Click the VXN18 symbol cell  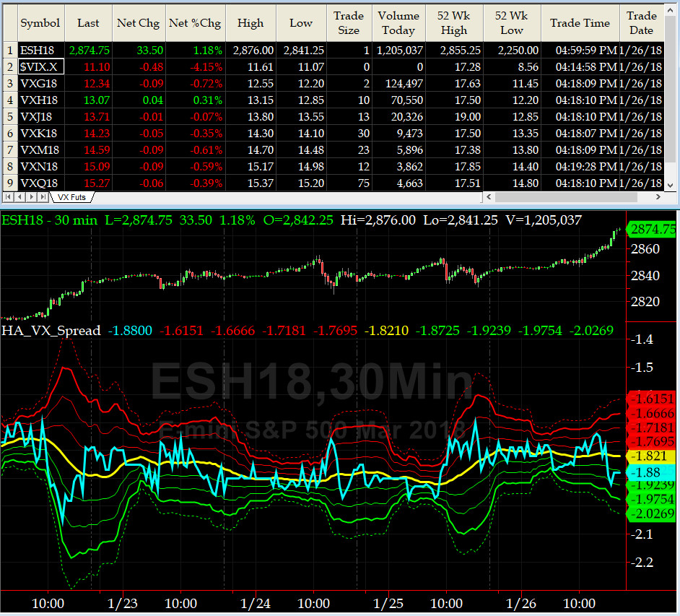click(x=40, y=167)
